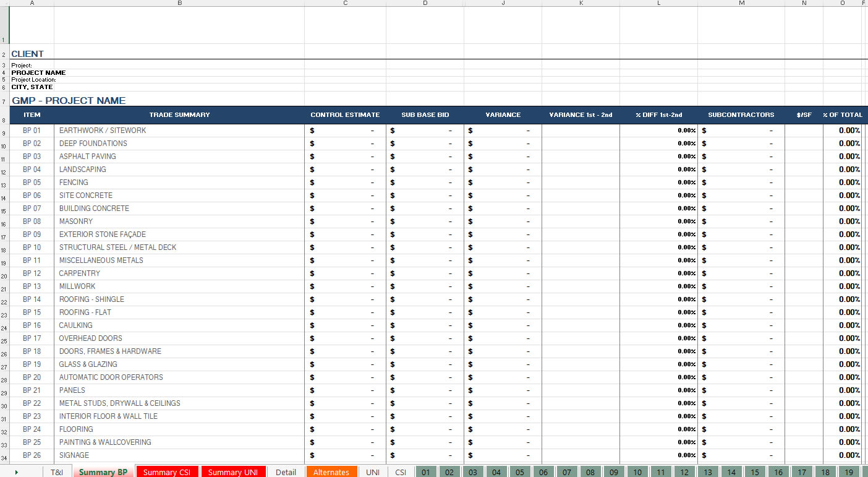Switch to the Alternates sheet
The height and width of the screenshot is (477, 868).
(331, 471)
